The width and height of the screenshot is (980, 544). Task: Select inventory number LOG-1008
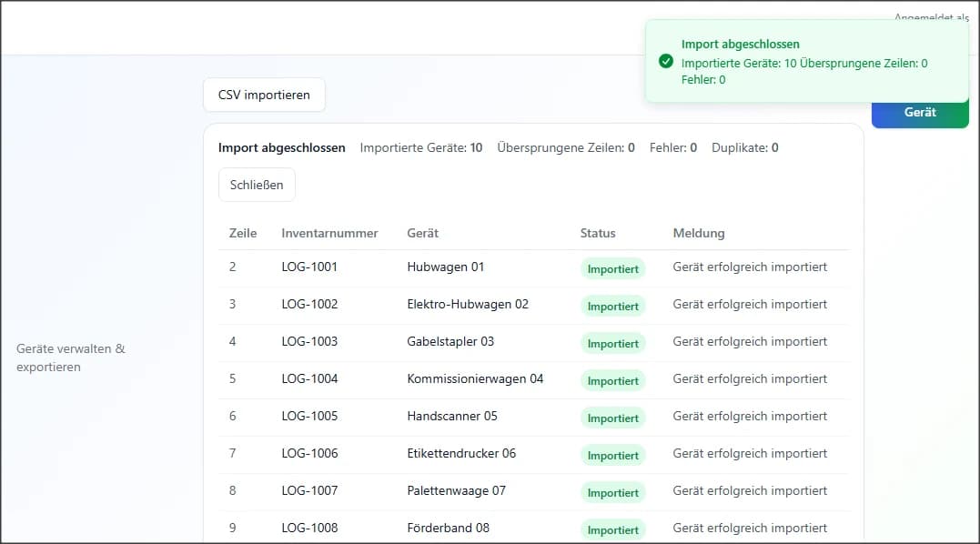309,529
